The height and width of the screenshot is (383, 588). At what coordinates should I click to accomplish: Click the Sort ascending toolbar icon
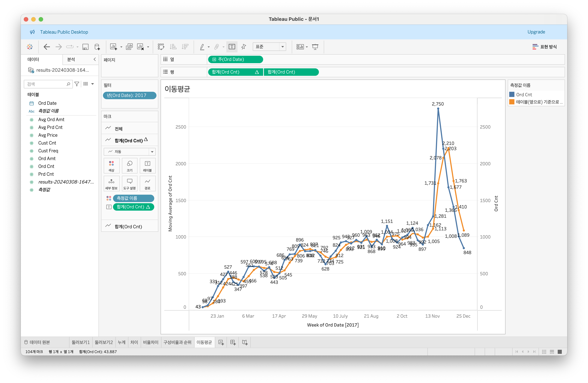[x=173, y=47]
